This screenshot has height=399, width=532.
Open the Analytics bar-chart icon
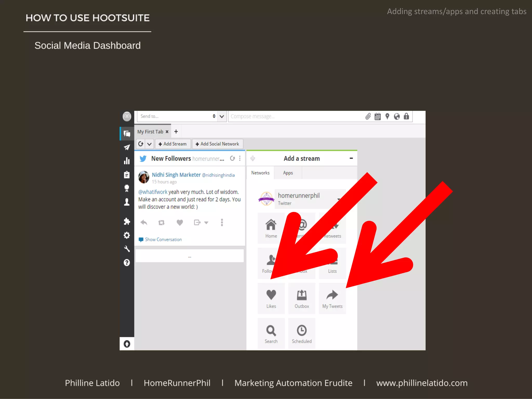(127, 161)
